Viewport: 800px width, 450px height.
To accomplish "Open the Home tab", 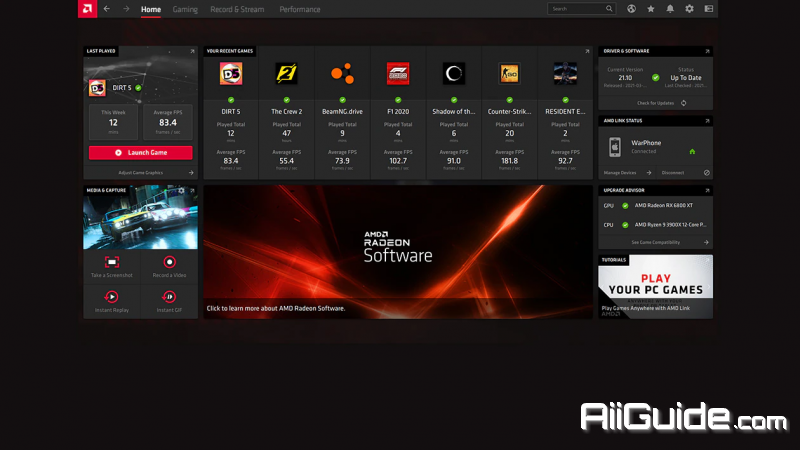I will coord(151,9).
